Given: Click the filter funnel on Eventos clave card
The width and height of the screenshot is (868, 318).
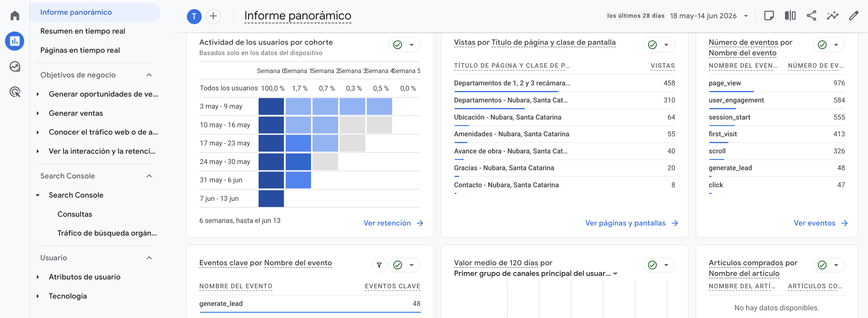Looking at the screenshot, I should pyautogui.click(x=379, y=265).
